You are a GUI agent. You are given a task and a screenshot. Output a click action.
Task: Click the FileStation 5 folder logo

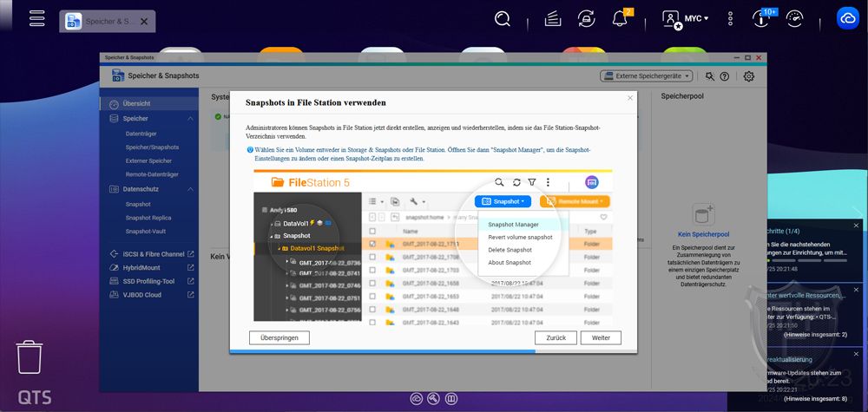coord(278,182)
